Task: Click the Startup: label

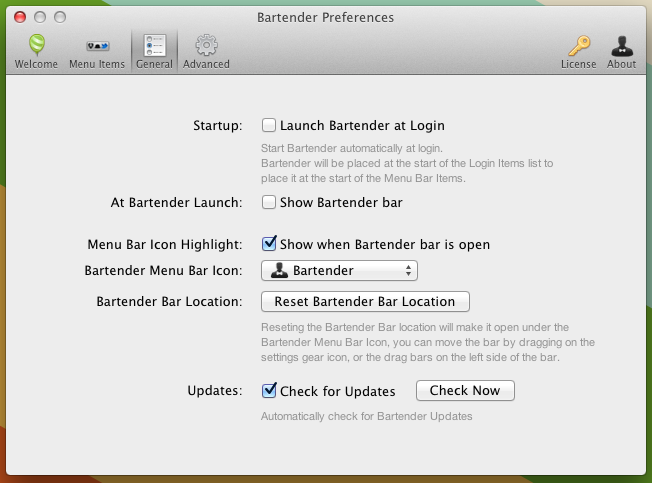Action: pos(217,126)
